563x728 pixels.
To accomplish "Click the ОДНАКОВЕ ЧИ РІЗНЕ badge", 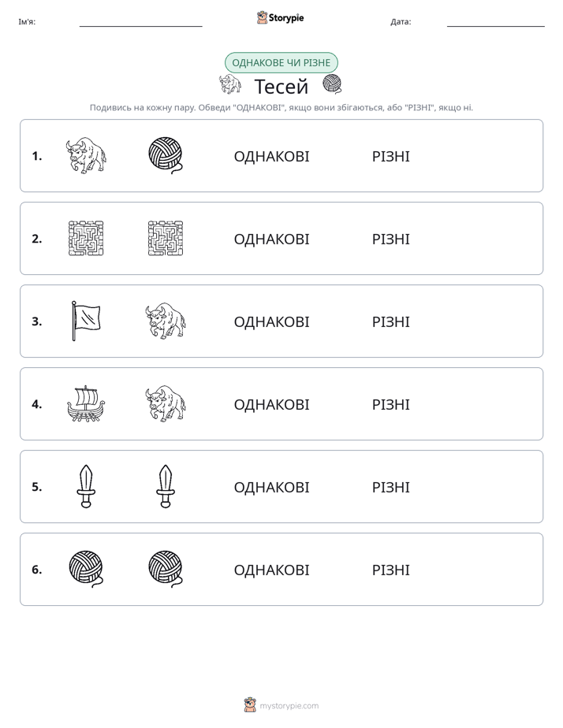I will coord(281,63).
